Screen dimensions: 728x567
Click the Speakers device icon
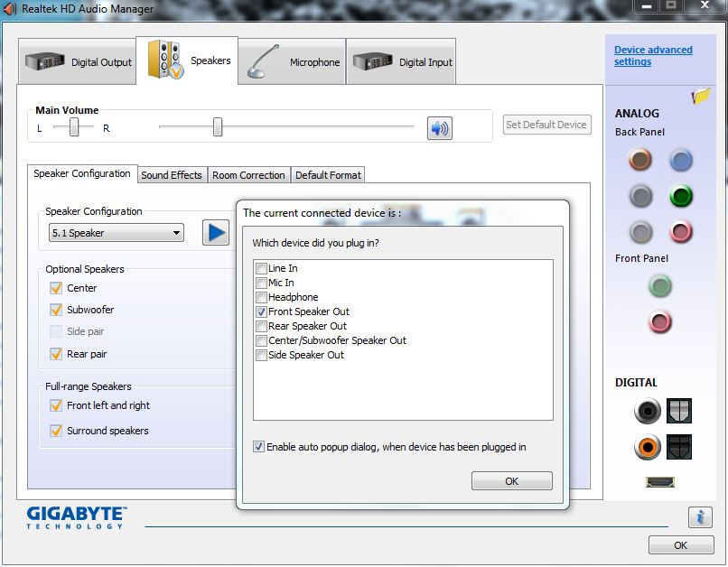[x=165, y=60]
